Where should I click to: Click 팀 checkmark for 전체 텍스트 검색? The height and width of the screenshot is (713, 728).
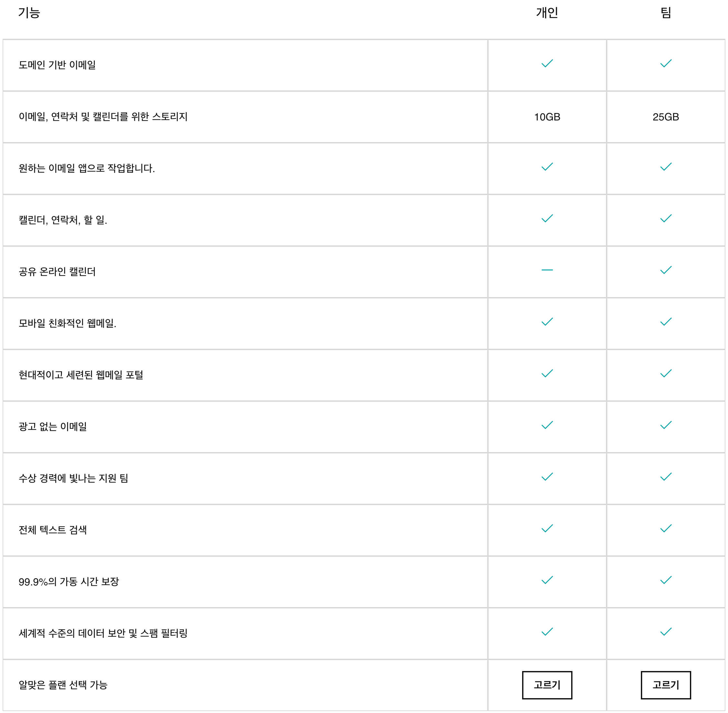665,528
